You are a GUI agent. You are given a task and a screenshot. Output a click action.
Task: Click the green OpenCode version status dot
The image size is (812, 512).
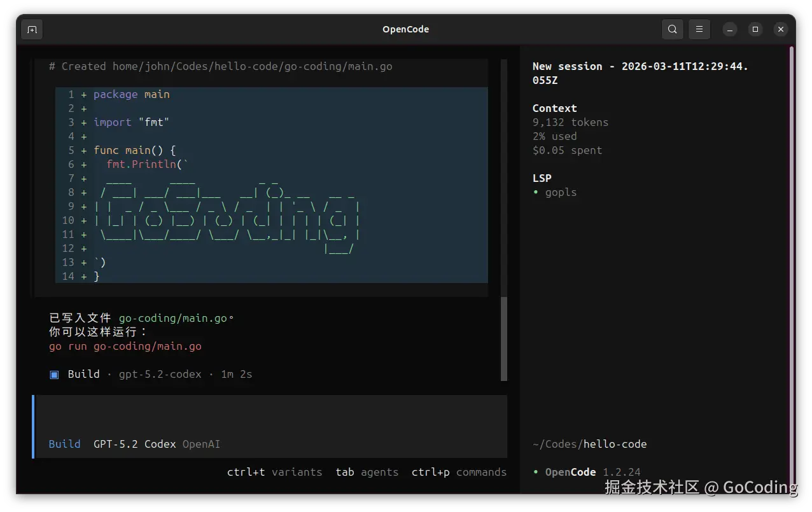pyautogui.click(x=536, y=472)
